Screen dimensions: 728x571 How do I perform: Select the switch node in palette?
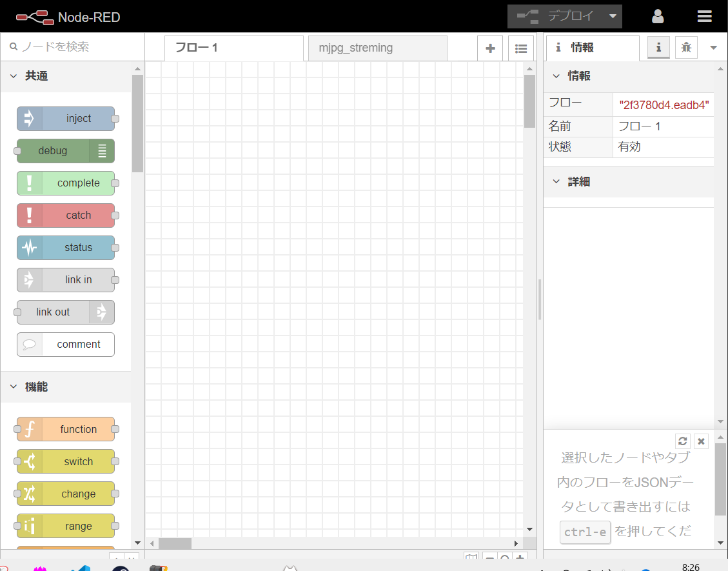tap(66, 461)
